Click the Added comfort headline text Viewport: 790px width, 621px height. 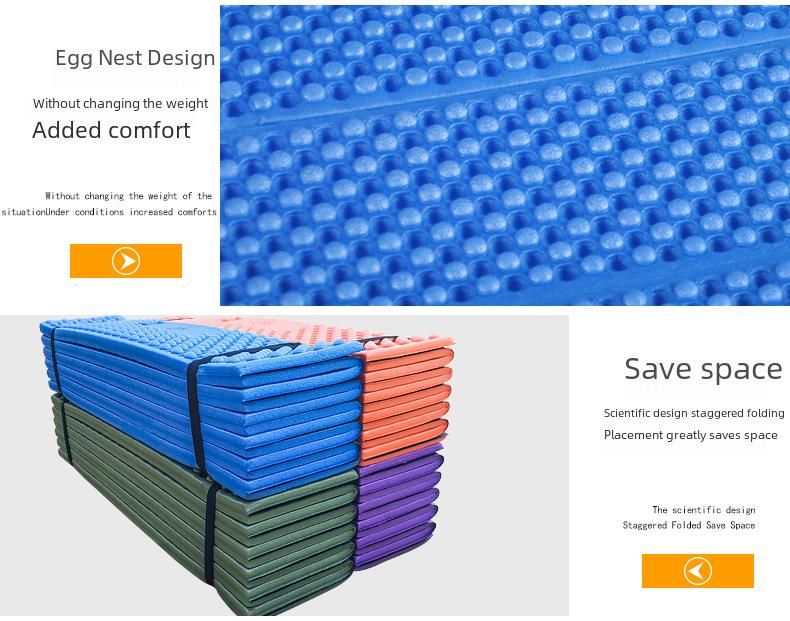111,130
